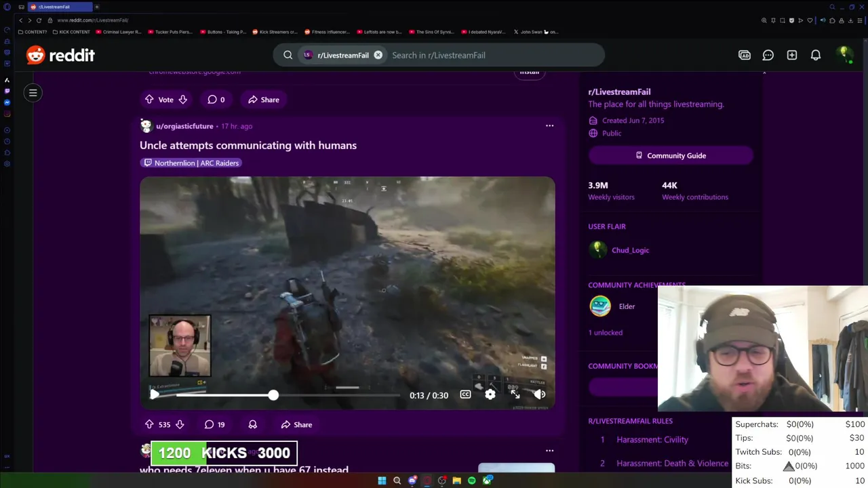
Task: Open the 'Tucker Puts Piers...' bookmark
Action: pos(170,32)
